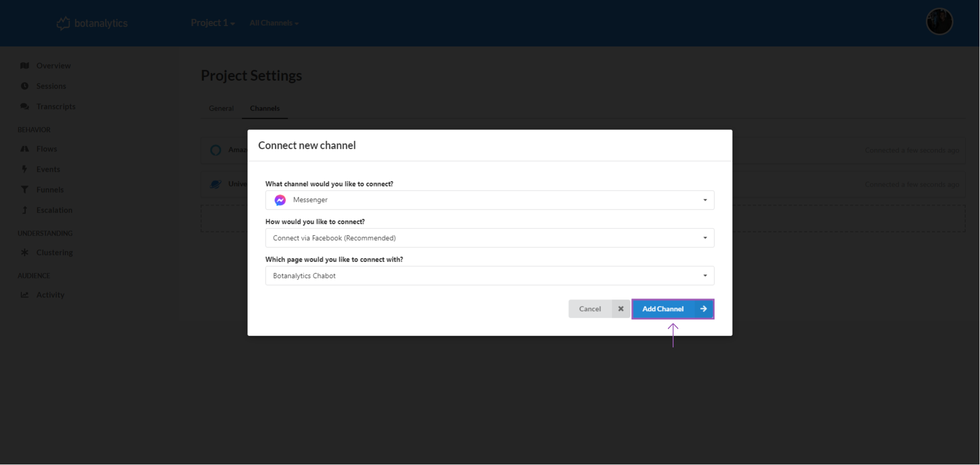
Task: Click the Amazon Alexa channel icon
Action: pyautogui.click(x=216, y=150)
